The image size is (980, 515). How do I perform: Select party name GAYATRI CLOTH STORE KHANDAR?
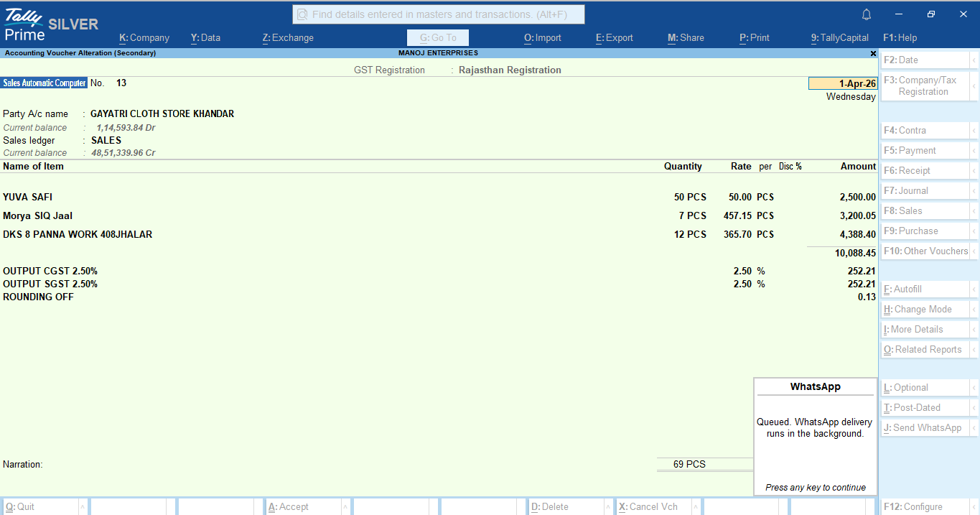click(x=162, y=113)
